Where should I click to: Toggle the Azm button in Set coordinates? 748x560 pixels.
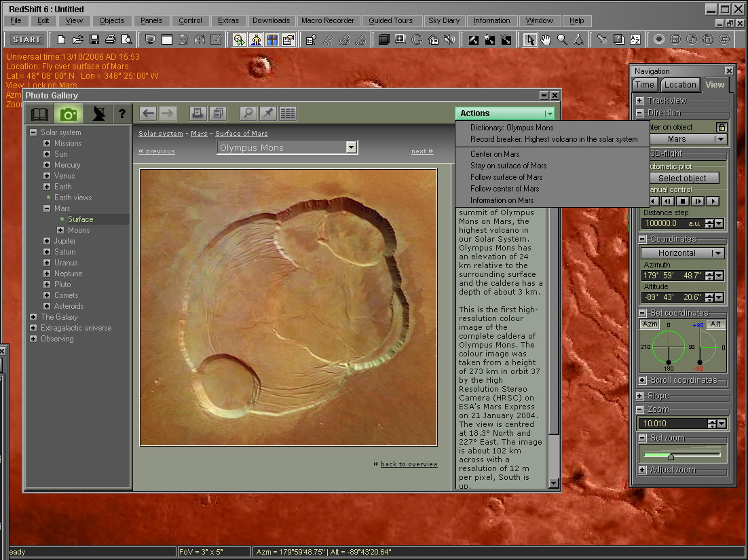pyautogui.click(x=650, y=325)
